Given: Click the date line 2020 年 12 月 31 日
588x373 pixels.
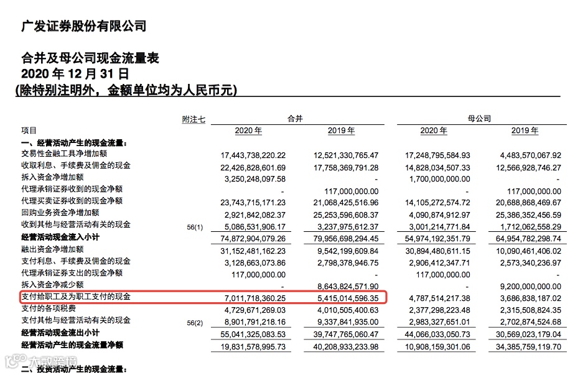Looking at the screenshot, I should (75, 74).
